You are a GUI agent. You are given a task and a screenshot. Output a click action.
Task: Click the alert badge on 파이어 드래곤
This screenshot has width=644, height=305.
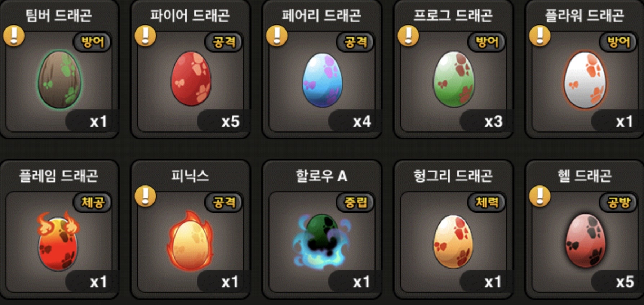coord(145,36)
